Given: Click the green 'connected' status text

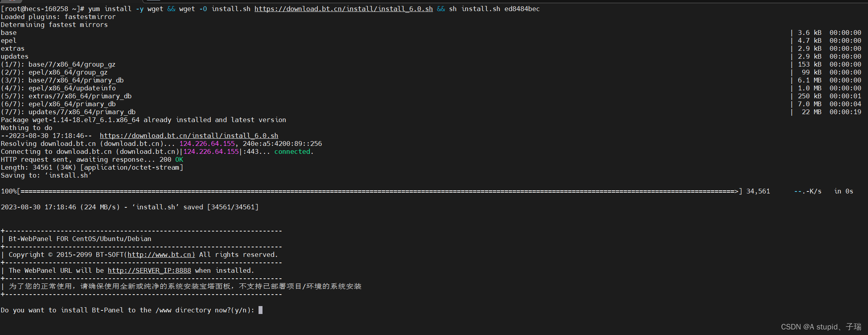Looking at the screenshot, I should point(292,151).
